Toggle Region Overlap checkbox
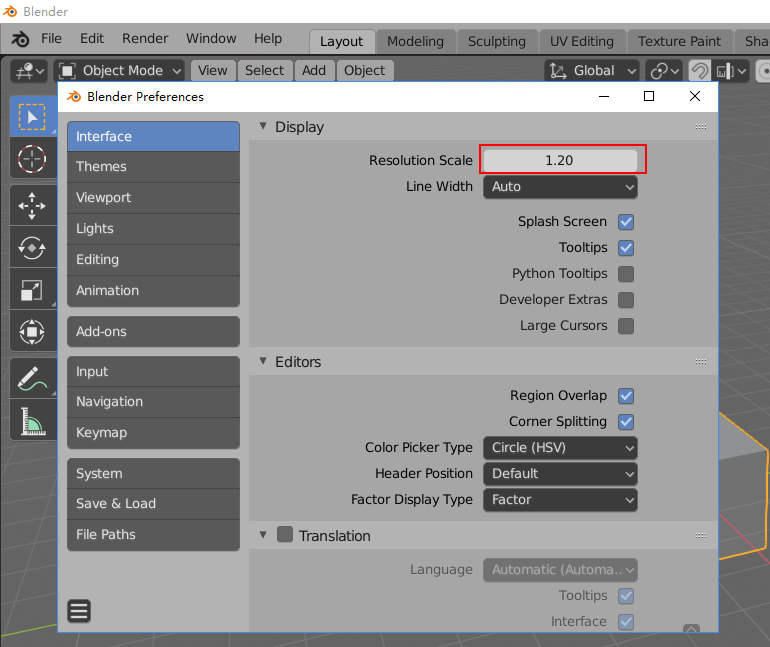Viewport: 770px width, 647px height. 626,396
